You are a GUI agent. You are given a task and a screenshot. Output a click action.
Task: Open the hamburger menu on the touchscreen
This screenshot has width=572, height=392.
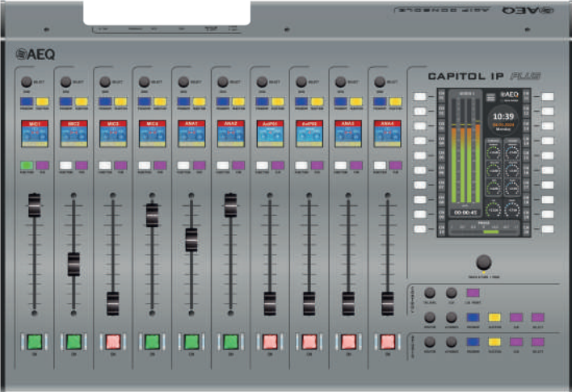click(x=491, y=98)
